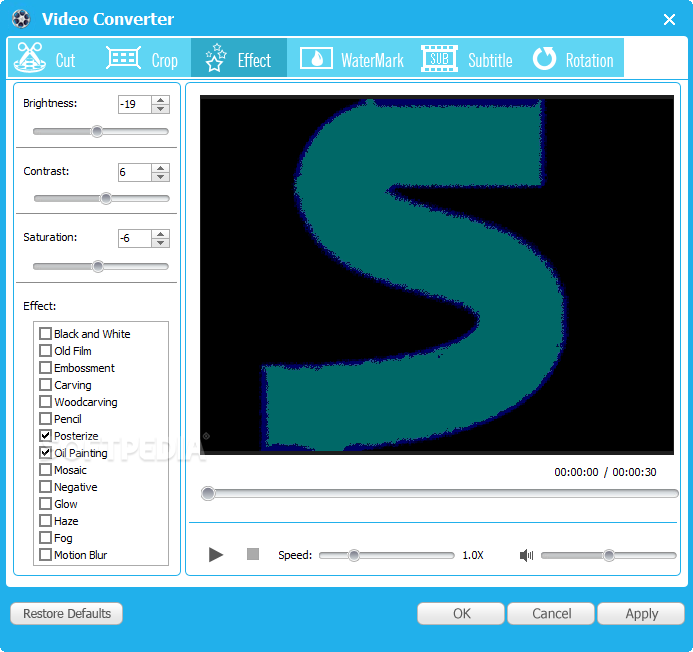Click the Contrast slider handle
693x652 pixels.
(x=106, y=198)
